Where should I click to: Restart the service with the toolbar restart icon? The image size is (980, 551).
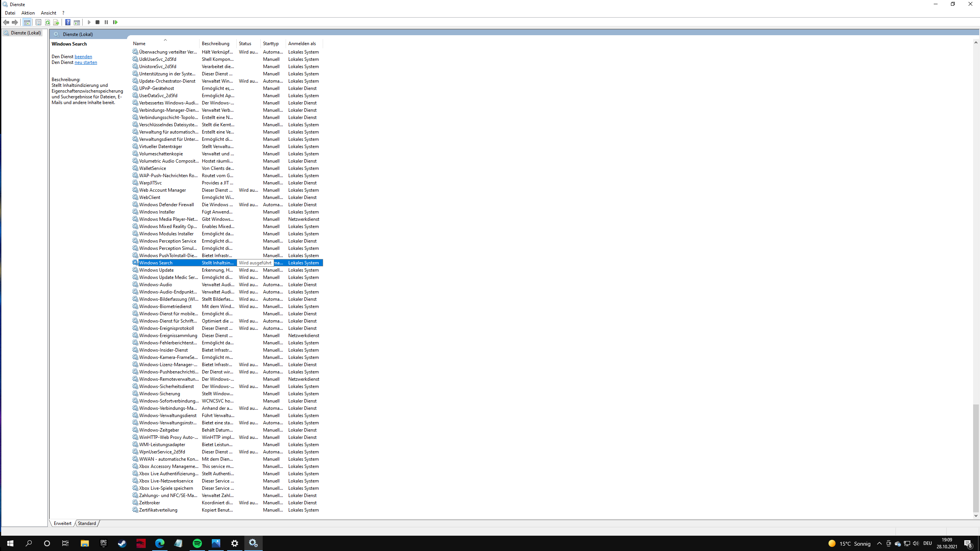[115, 22]
